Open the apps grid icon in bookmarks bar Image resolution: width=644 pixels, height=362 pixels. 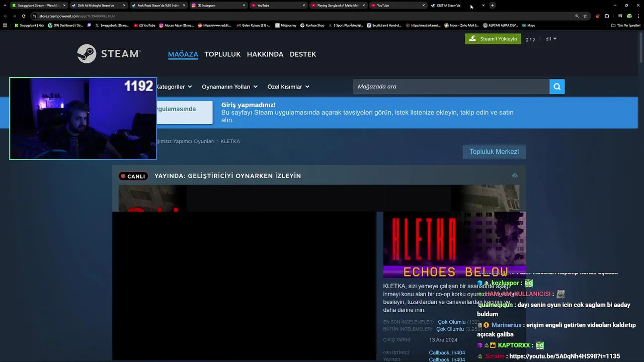point(5,25)
